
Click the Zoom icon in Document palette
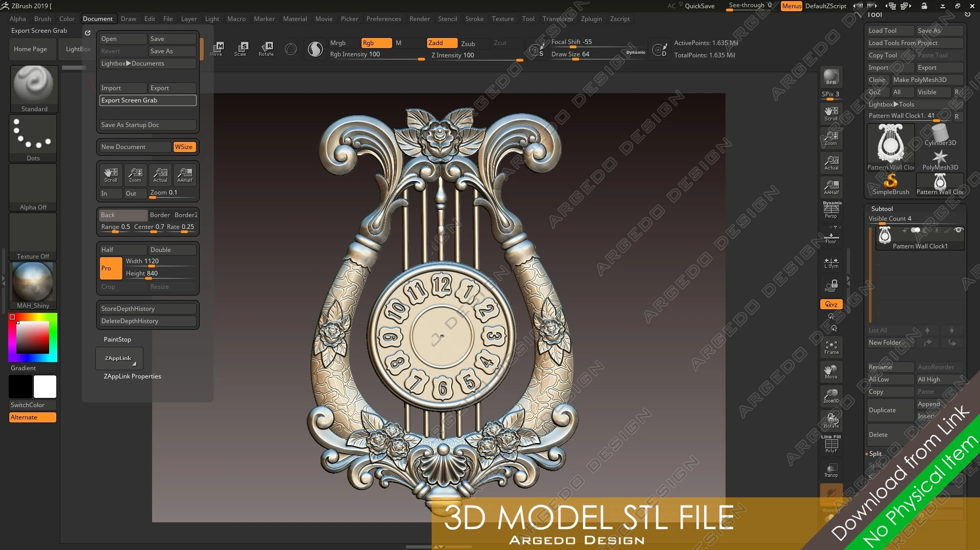click(135, 175)
